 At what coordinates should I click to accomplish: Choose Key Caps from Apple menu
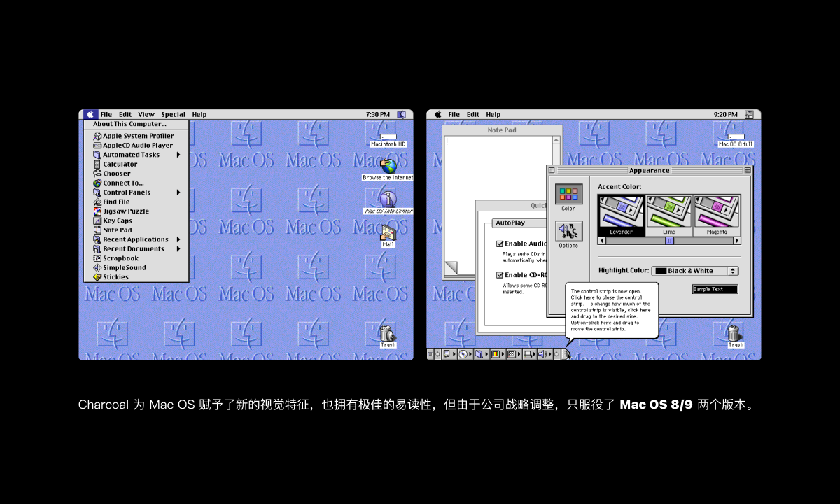[x=136, y=220]
